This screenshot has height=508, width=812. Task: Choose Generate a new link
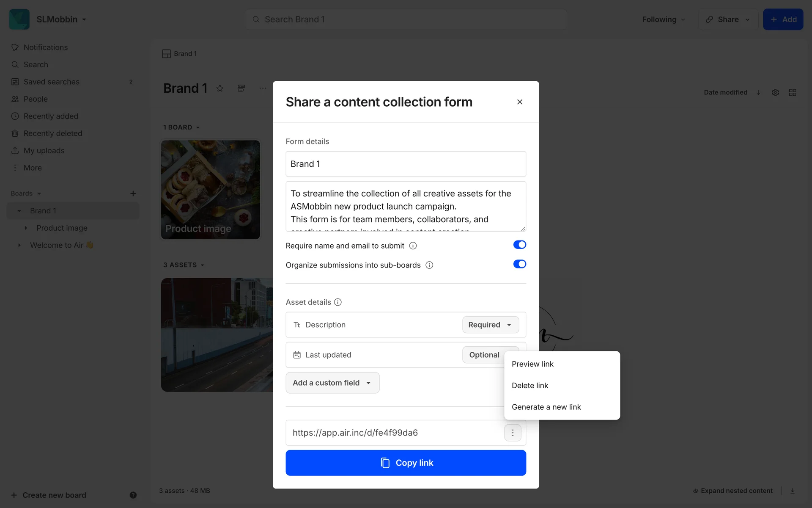click(x=546, y=407)
